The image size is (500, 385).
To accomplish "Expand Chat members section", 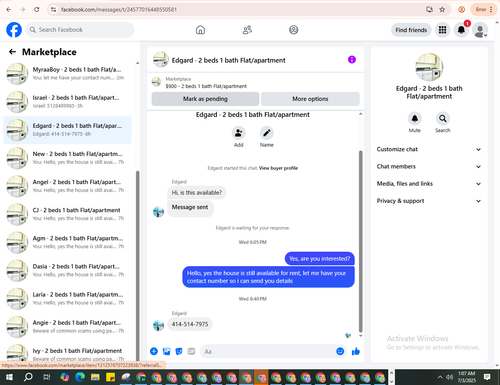I will [429, 167].
